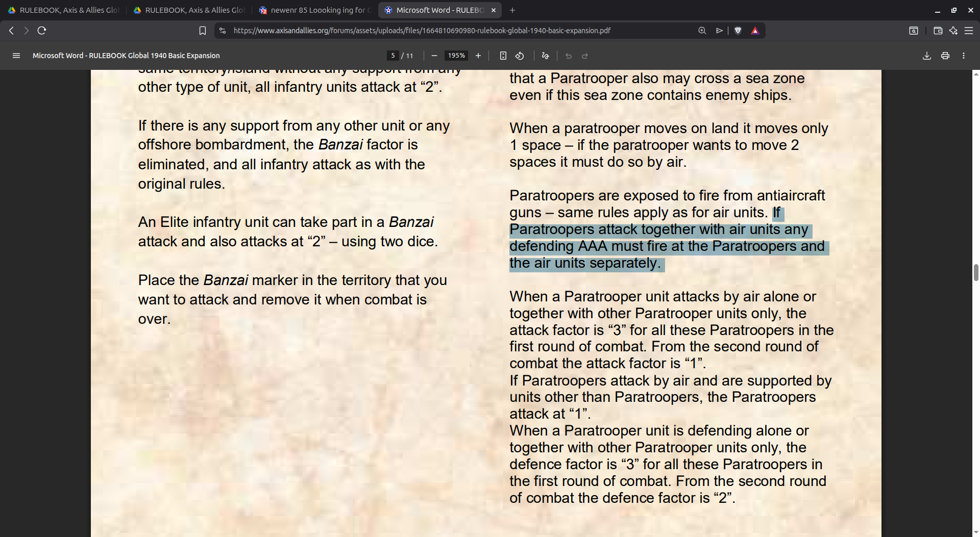
Task: Click the page reload button
Action: tap(41, 30)
